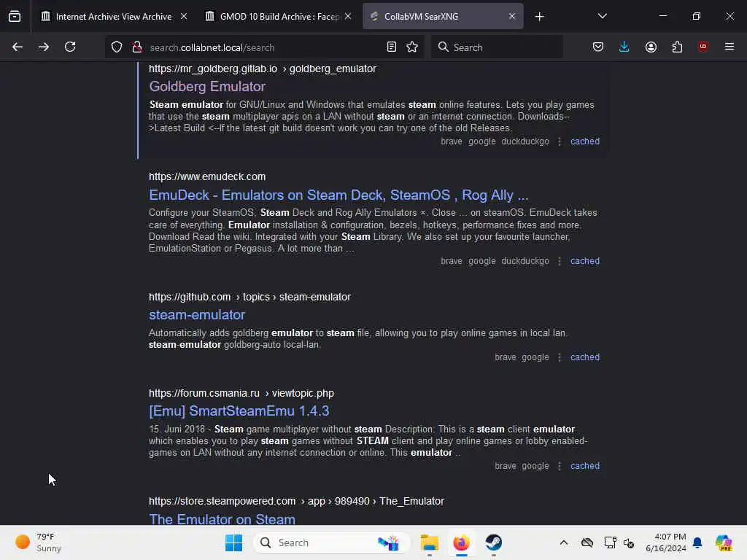Focus the browser toolbar Search box
This screenshot has width=747, height=560.
pyautogui.click(x=497, y=47)
